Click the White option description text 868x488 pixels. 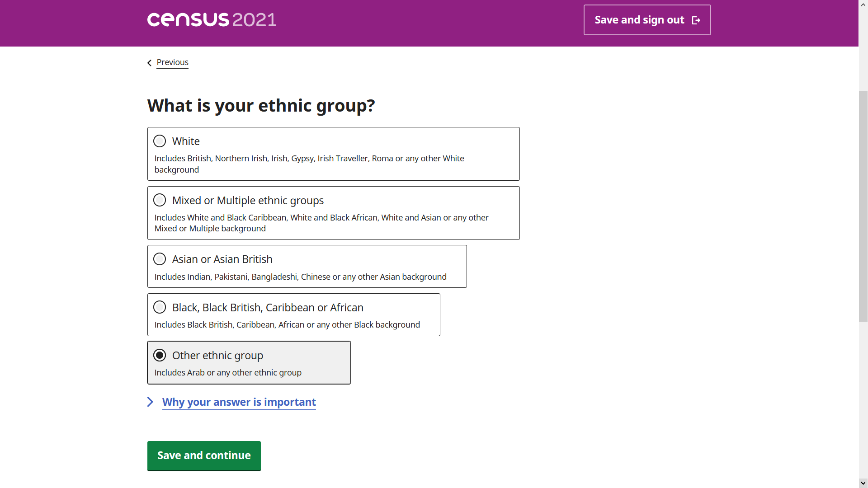309,164
